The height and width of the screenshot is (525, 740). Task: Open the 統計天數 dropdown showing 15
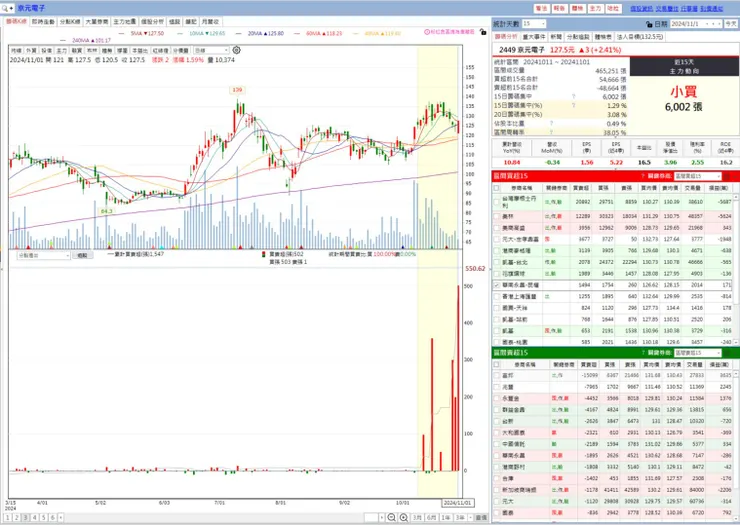point(534,24)
